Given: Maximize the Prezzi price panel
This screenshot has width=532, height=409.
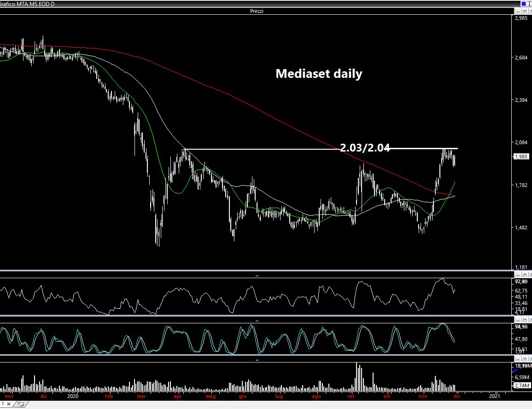Looking at the screenshot, I should (x=524, y=11).
